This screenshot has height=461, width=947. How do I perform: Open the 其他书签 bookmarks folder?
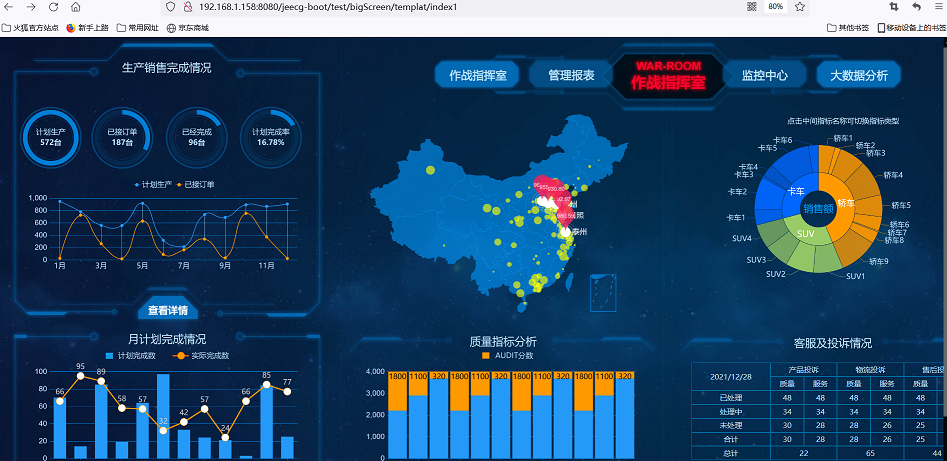click(848, 28)
